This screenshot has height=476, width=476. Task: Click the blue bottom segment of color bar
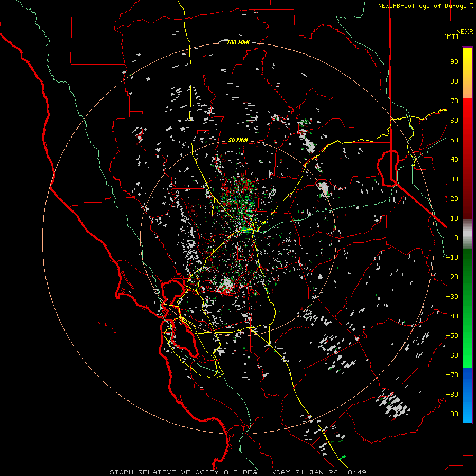coord(467,396)
